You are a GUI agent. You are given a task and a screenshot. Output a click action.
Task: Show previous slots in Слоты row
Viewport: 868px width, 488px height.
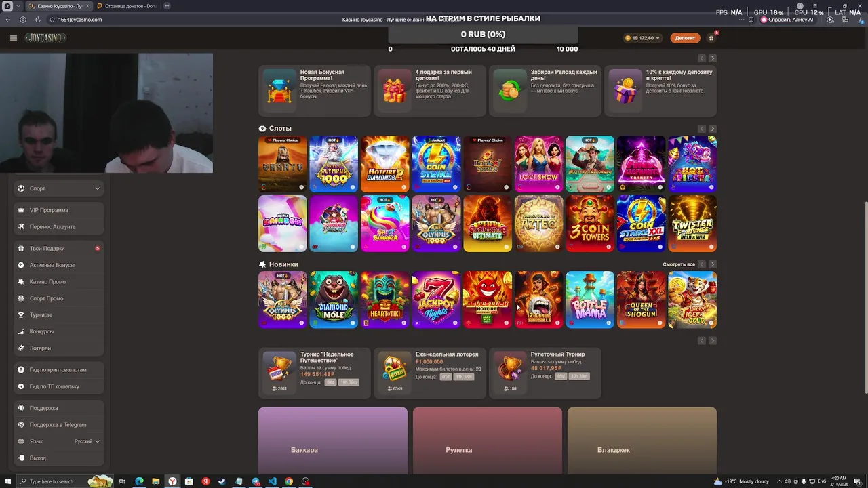coord(702,129)
